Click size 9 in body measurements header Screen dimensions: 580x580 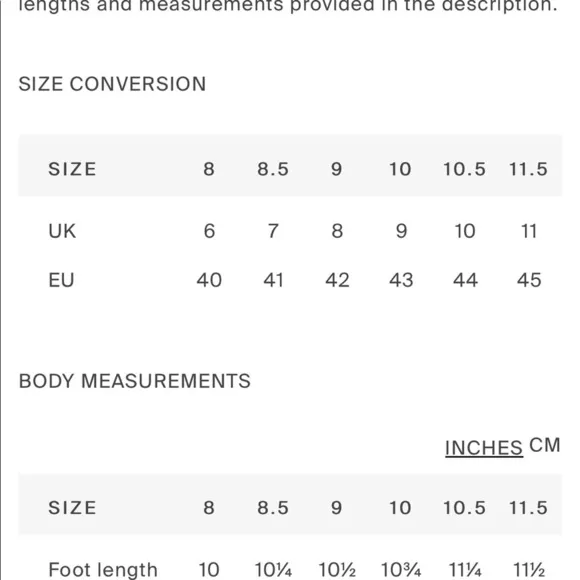[x=336, y=508]
